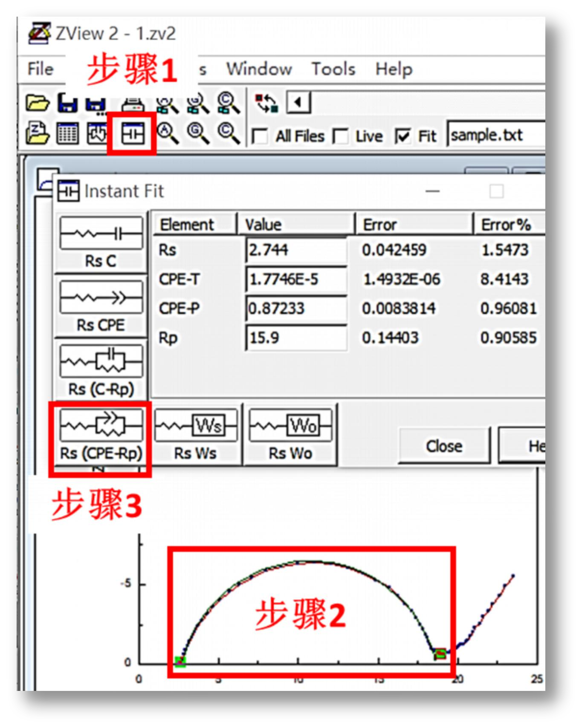Image resolution: width=582 pixels, height=728 pixels.
Task: Select the Rs (CPE-Rp) circuit model
Action: 101,435
